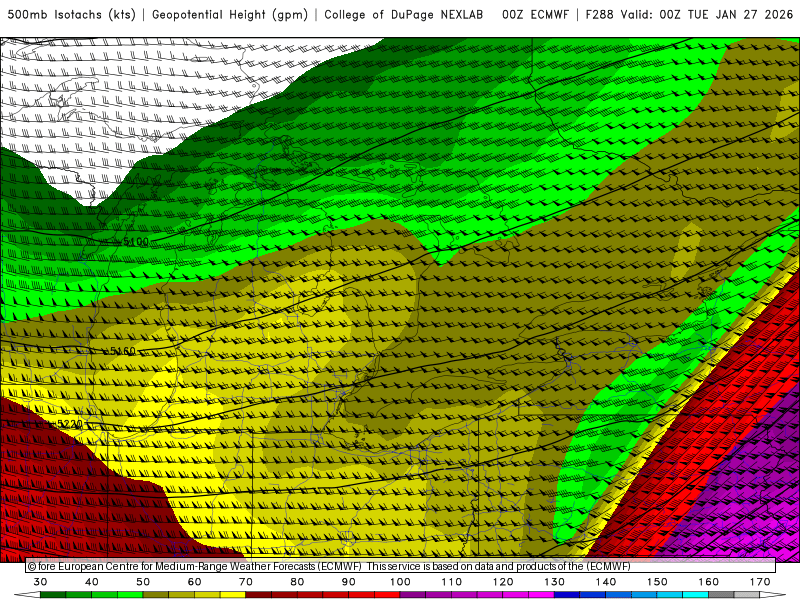This screenshot has width=800, height=600.
Task: Click the '00Z ECMWF' model run label
Action: point(535,15)
